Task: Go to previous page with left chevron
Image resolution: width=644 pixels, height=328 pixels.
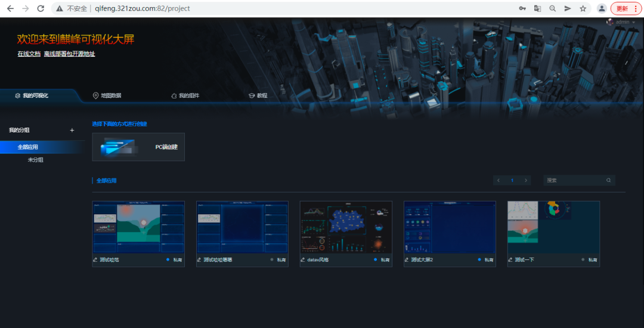Action: [499, 180]
